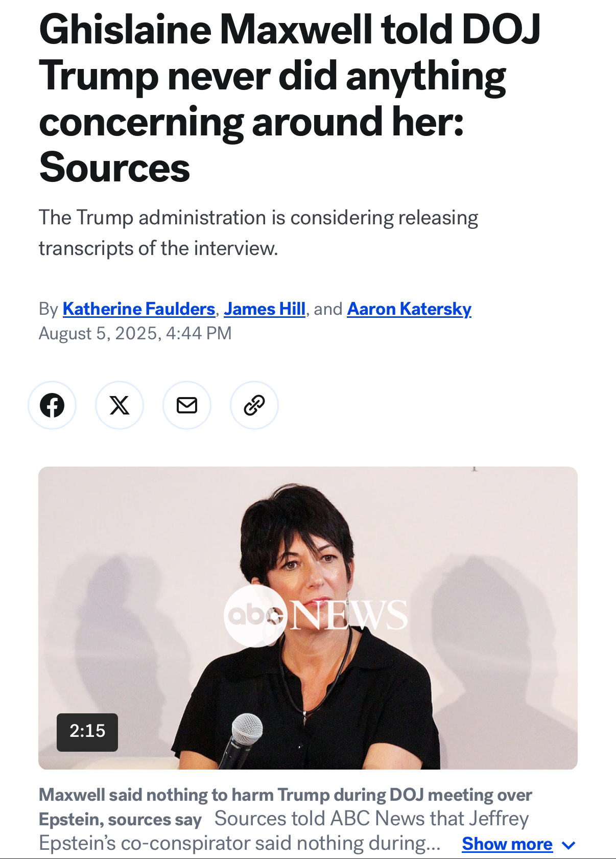Click the chevron next to Show more
The image size is (616, 859).
(x=568, y=845)
